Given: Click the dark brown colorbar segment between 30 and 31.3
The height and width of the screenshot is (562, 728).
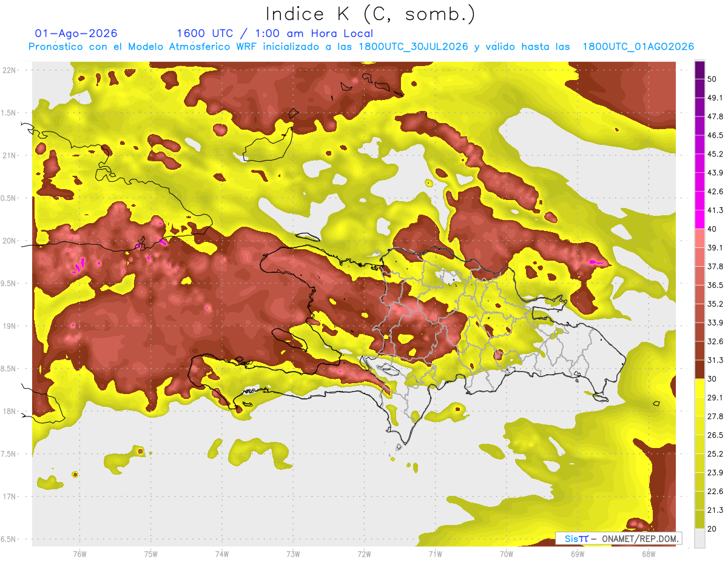Looking at the screenshot, I should click(x=699, y=369).
